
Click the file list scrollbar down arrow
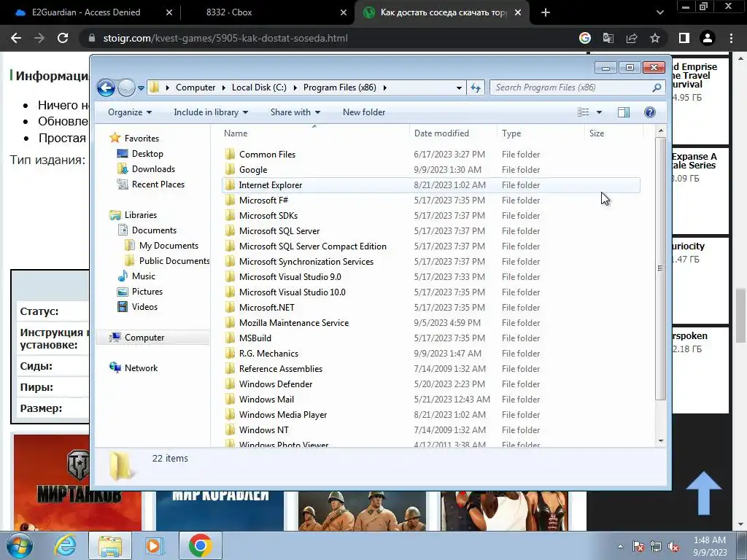pyautogui.click(x=661, y=441)
